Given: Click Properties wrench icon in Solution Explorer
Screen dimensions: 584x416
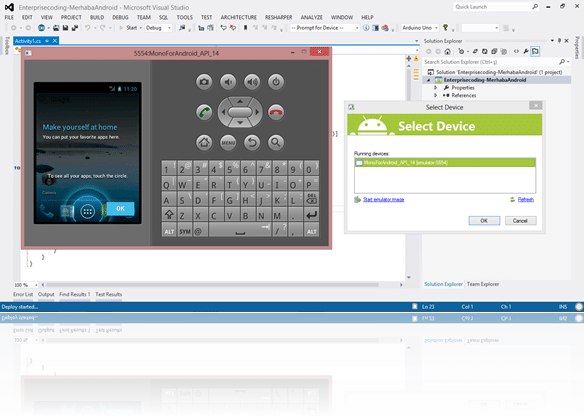Looking at the screenshot, I should 526,51.
